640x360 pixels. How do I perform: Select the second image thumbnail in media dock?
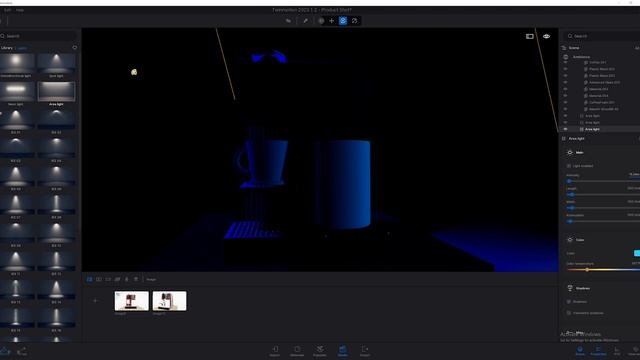click(169, 301)
